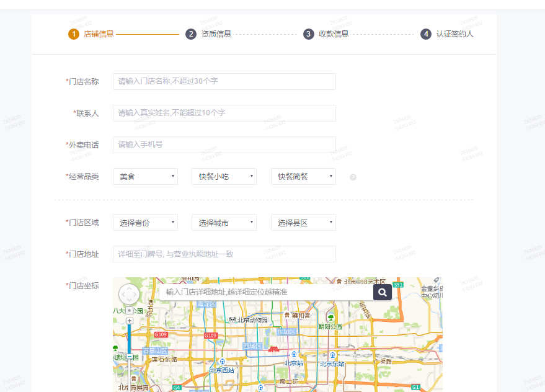Click the map pan direction control

[129, 295]
